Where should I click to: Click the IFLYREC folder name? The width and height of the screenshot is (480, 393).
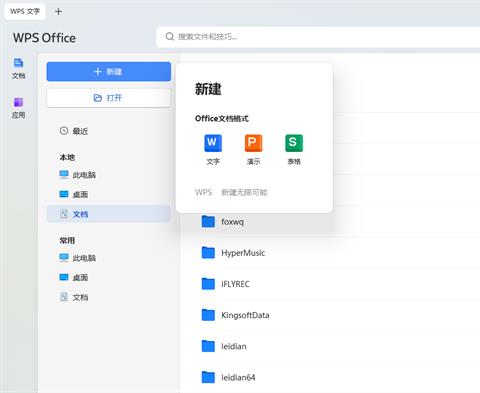coord(235,284)
